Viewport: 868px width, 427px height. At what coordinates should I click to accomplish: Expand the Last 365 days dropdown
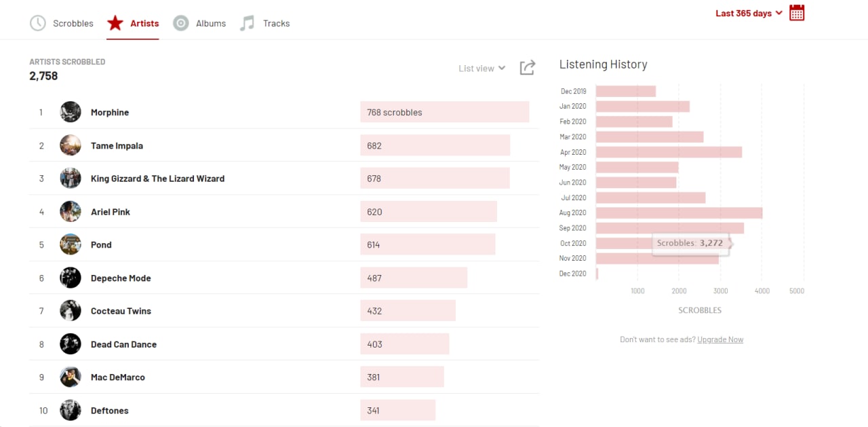(749, 13)
